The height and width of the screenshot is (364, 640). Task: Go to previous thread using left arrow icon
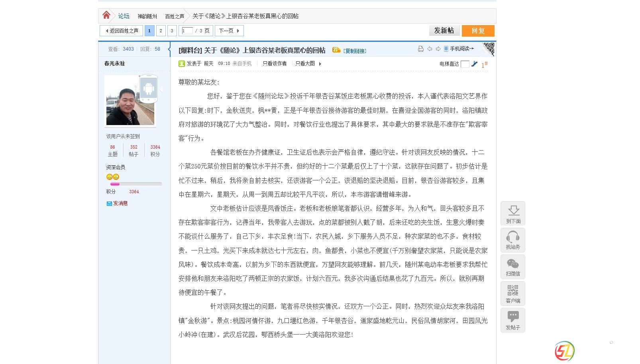click(430, 49)
